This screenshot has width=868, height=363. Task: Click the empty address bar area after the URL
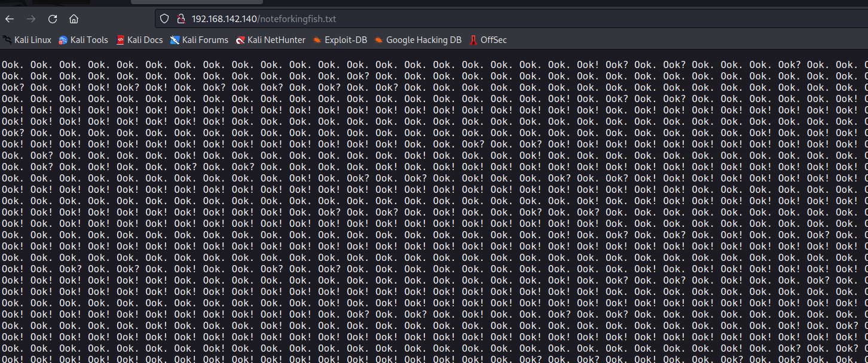(x=538, y=19)
